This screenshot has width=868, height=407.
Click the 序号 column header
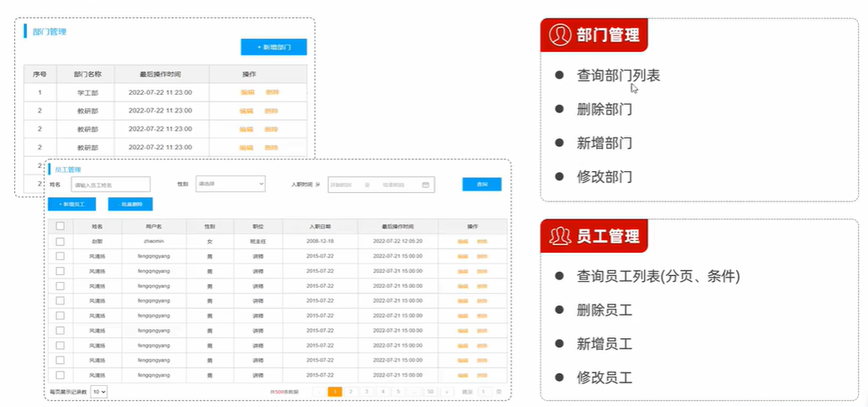click(39, 74)
